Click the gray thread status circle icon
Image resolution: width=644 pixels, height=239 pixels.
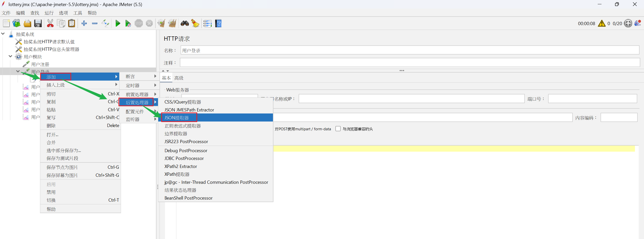point(628,23)
